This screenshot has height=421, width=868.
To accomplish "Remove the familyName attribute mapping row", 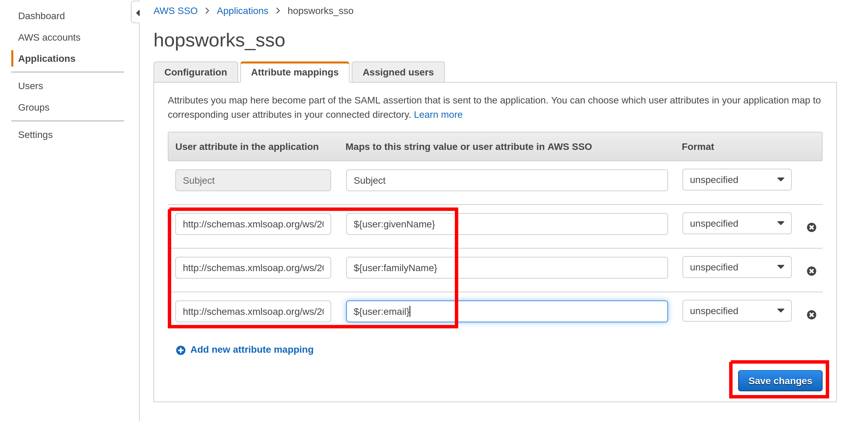I will [x=812, y=271].
